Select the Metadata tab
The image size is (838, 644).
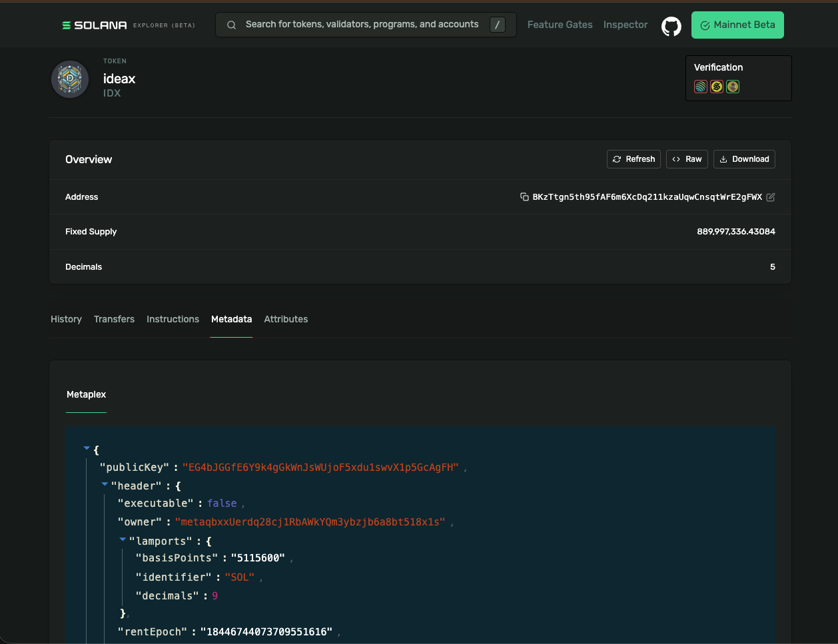[x=231, y=319]
